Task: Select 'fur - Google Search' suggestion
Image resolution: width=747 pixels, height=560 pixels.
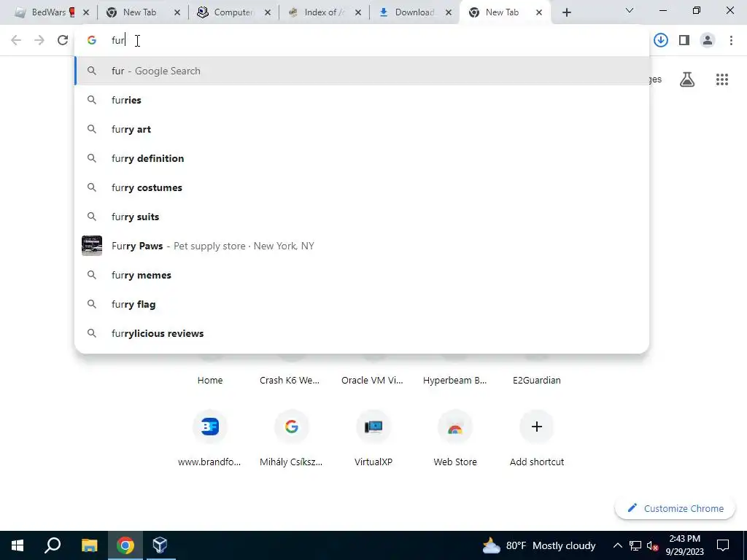Action: click(x=362, y=71)
